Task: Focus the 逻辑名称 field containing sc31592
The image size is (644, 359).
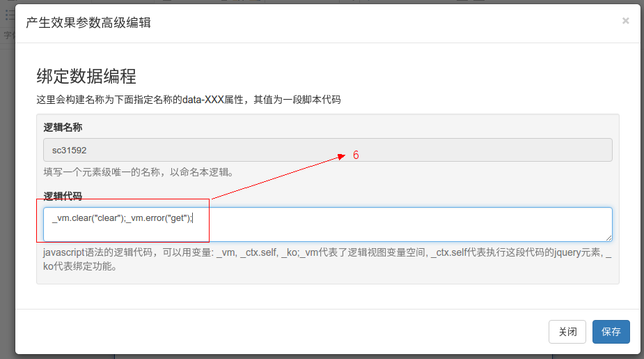Action: [x=328, y=150]
